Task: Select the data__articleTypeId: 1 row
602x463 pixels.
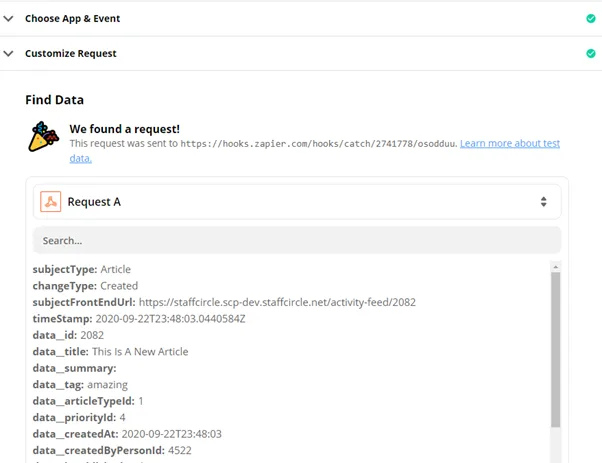Action: click(x=88, y=402)
